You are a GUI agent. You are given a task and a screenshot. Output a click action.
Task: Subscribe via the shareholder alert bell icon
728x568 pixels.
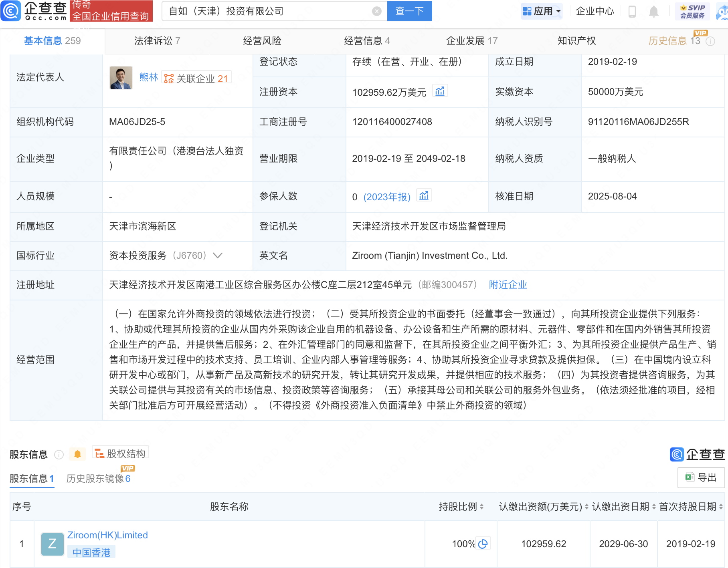[77, 454]
